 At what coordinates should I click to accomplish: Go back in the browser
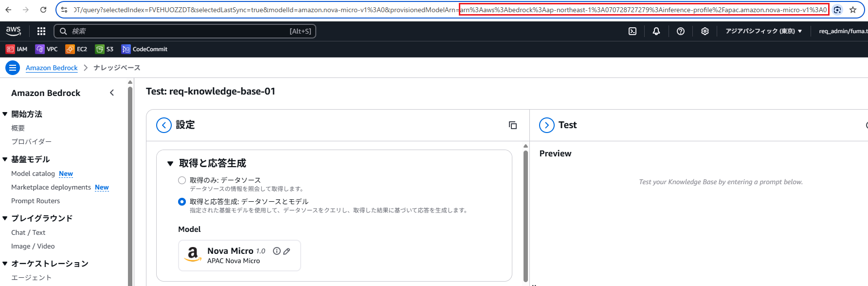(9, 10)
